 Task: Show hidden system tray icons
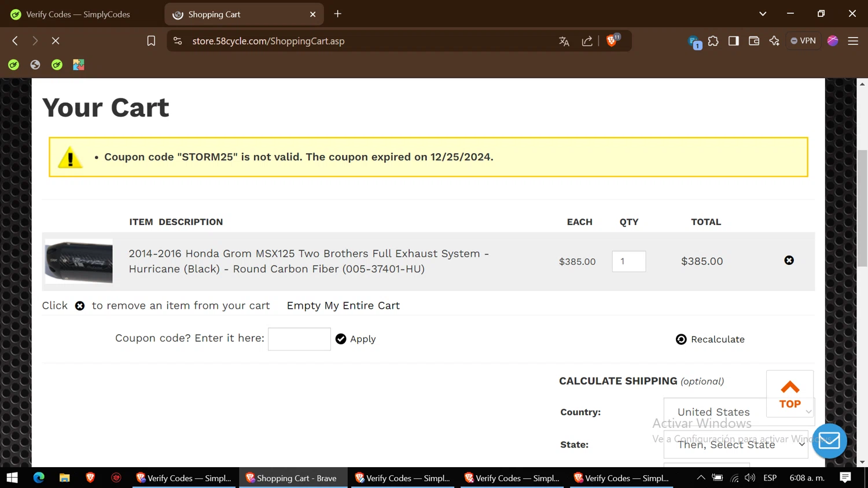(701, 478)
